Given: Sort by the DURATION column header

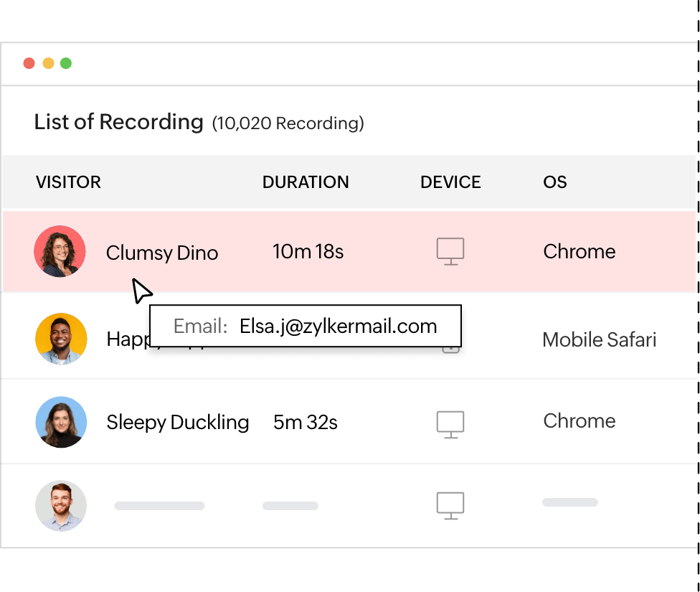Looking at the screenshot, I should pos(306,182).
